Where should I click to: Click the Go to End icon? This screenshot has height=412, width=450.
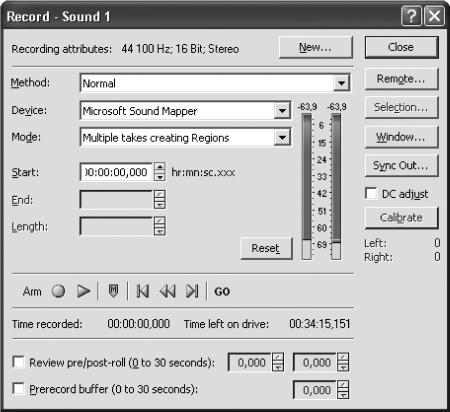pos(192,291)
